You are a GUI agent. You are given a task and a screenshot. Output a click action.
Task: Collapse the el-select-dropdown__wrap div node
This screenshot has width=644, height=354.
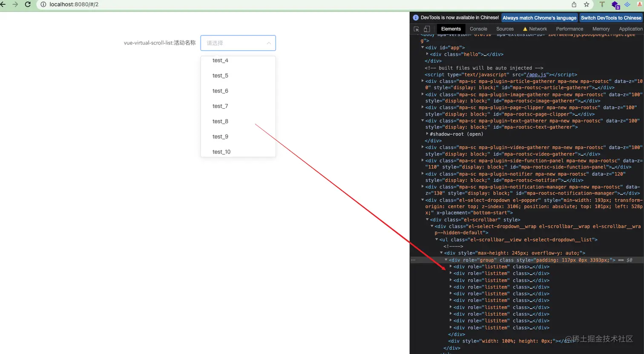(432, 226)
